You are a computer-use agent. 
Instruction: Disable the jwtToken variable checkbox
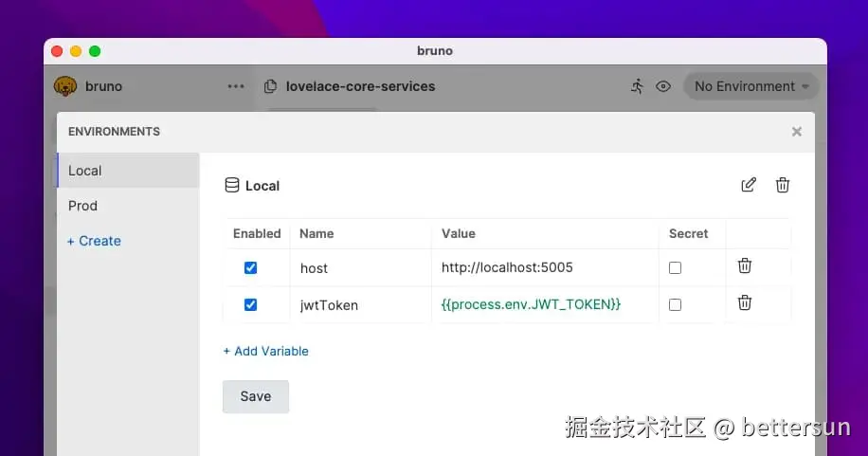(251, 304)
